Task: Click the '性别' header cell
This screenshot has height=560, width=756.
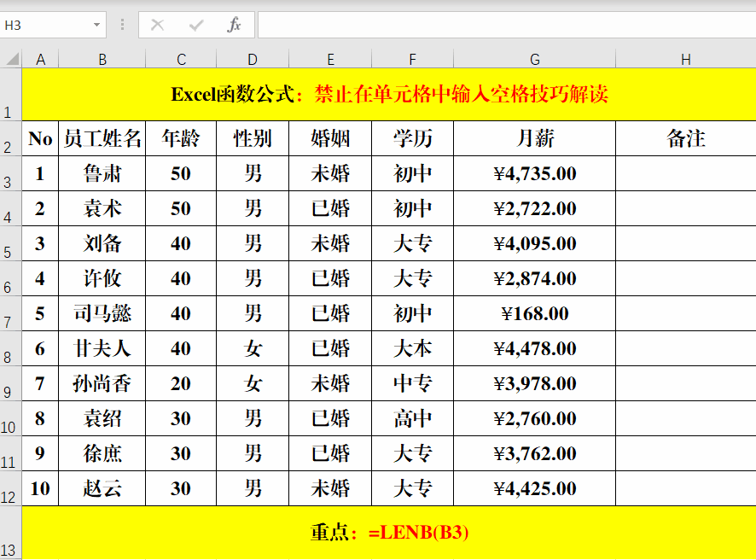Action: [253, 138]
